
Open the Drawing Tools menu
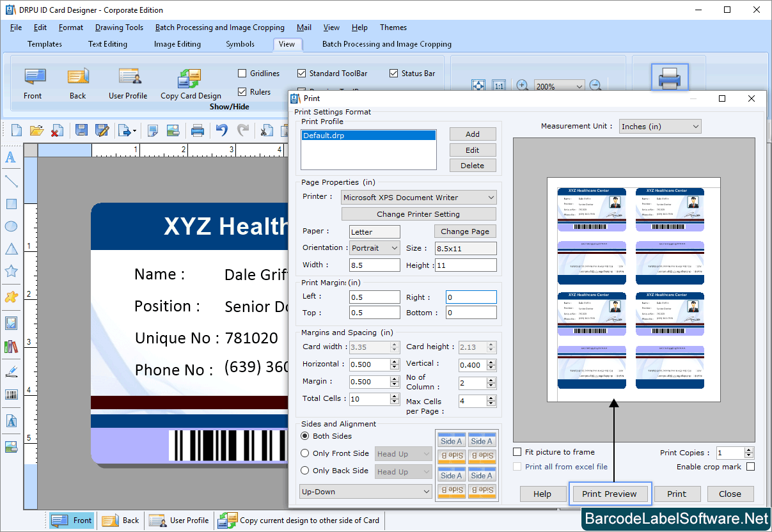point(119,27)
